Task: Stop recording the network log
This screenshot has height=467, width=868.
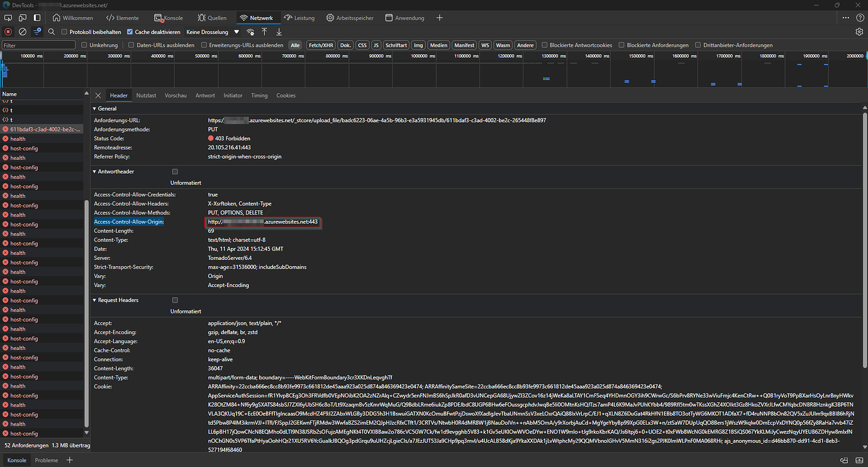Action: (x=8, y=31)
